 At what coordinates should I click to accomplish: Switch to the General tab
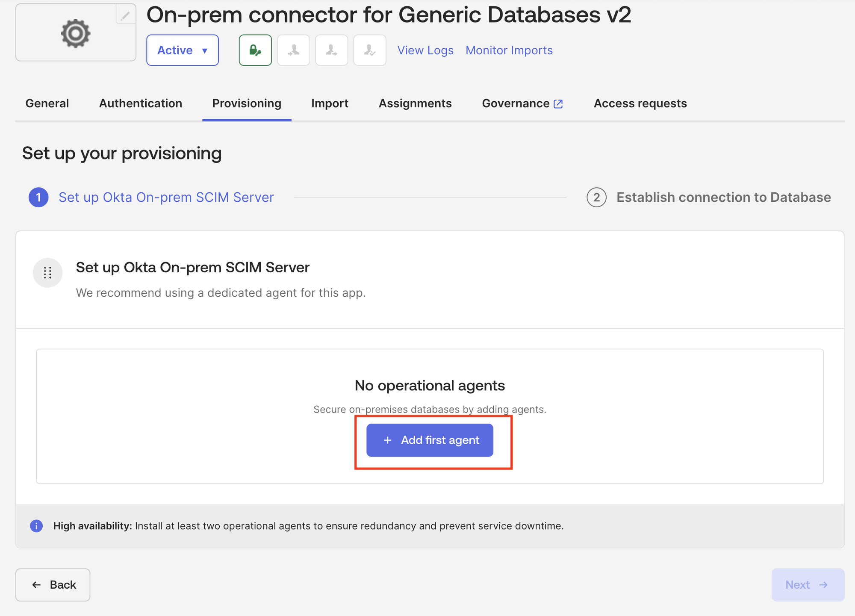click(x=47, y=103)
